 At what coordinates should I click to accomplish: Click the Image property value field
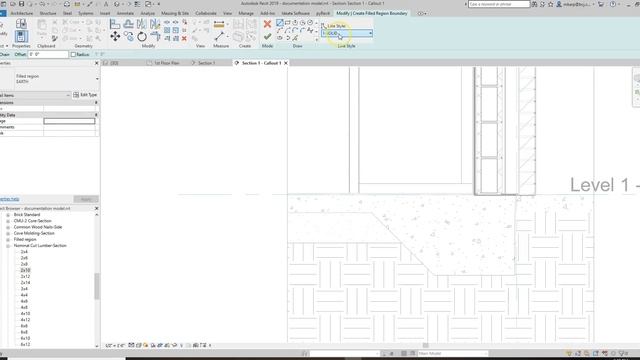(x=69, y=121)
